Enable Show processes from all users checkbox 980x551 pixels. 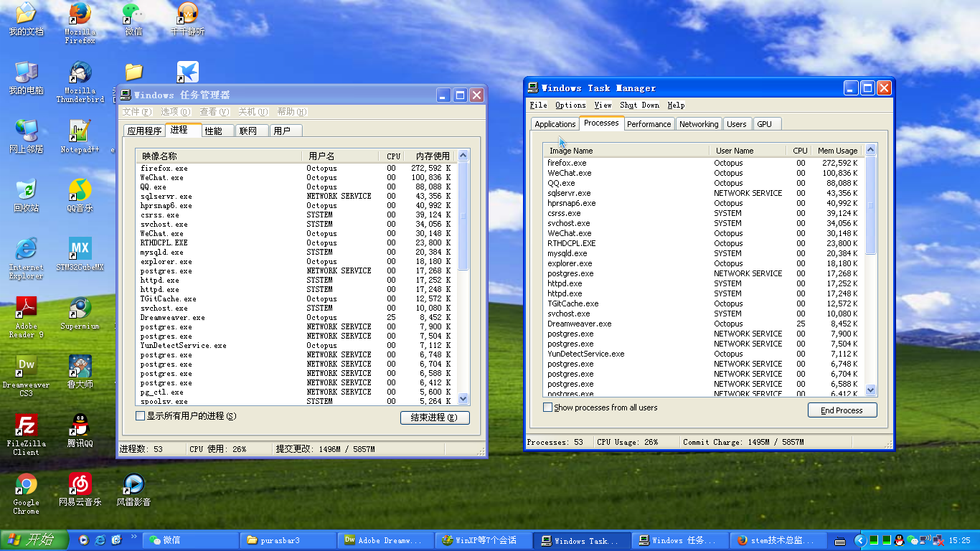click(x=548, y=408)
